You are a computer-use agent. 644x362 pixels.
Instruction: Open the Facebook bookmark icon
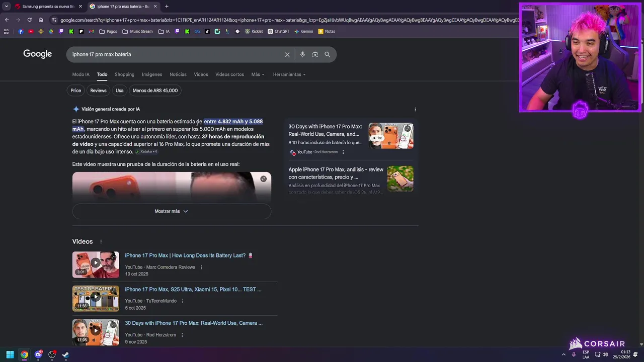[21, 31]
